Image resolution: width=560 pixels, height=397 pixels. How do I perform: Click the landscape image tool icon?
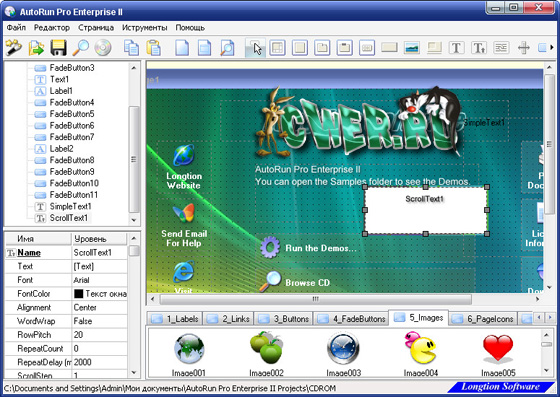click(411, 48)
